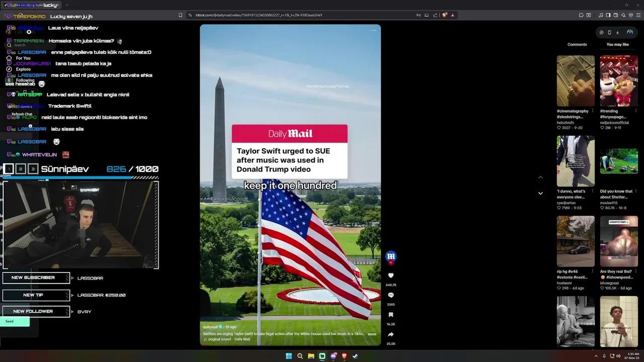Click the dailymail username link

coord(210,327)
